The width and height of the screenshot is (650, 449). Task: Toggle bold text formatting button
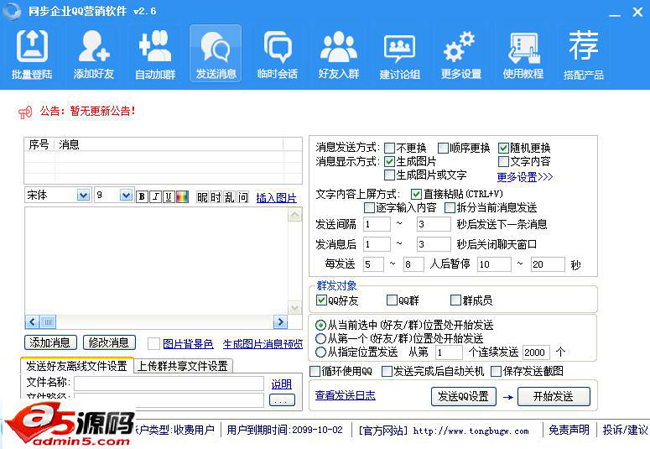coord(141,196)
